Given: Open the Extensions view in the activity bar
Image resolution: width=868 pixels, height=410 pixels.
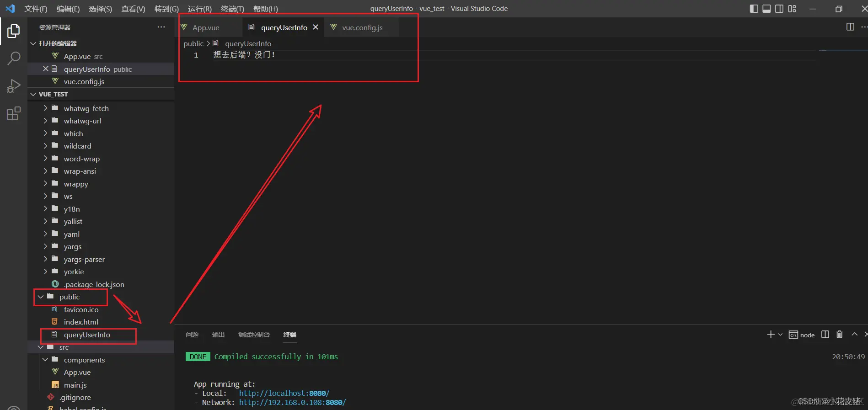Looking at the screenshot, I should pos(14,113).
